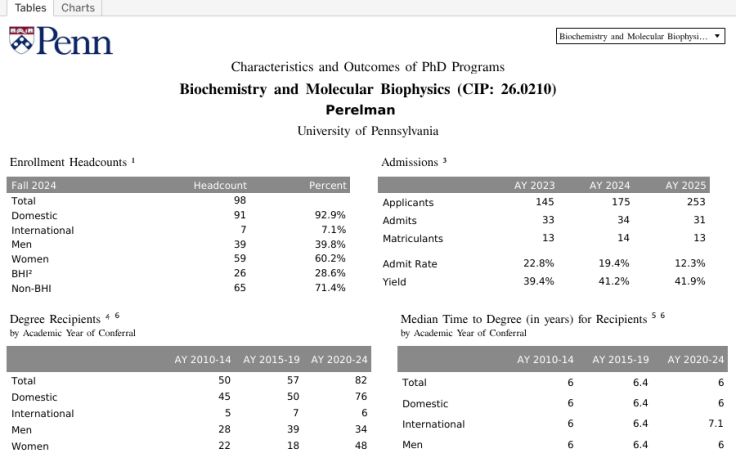Image resolution: width=736 pixels, height=454 pixels.
Task: Click the Headcount column header
Action: point(220,185)
